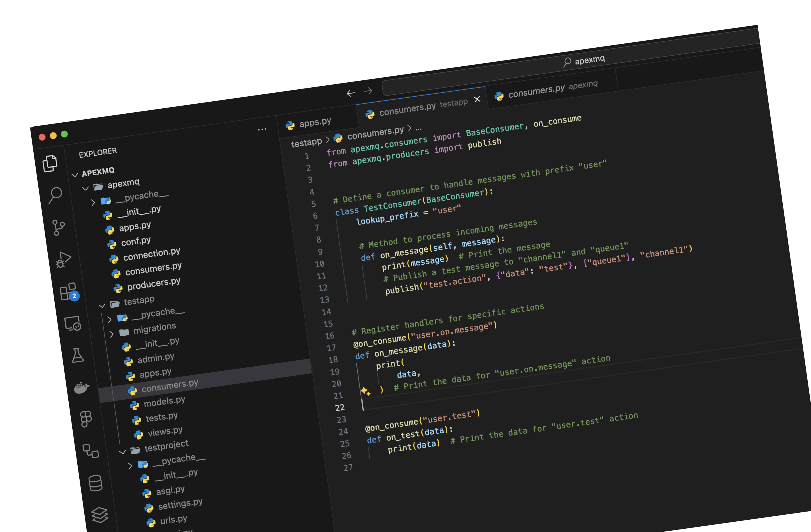Expand __pycache__ under apexmq
This screenshot has width=811, height=532.
pyautogui.click(x=93, y=202)
